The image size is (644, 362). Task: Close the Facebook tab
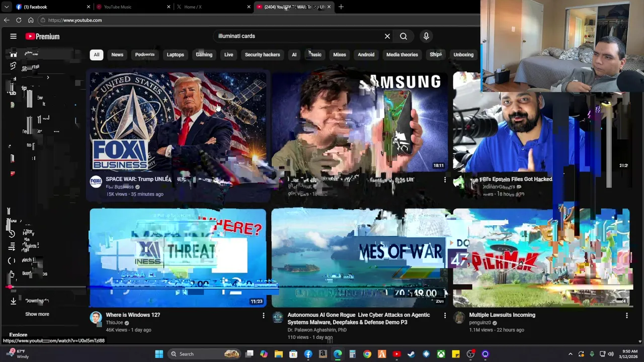(89, 7)
